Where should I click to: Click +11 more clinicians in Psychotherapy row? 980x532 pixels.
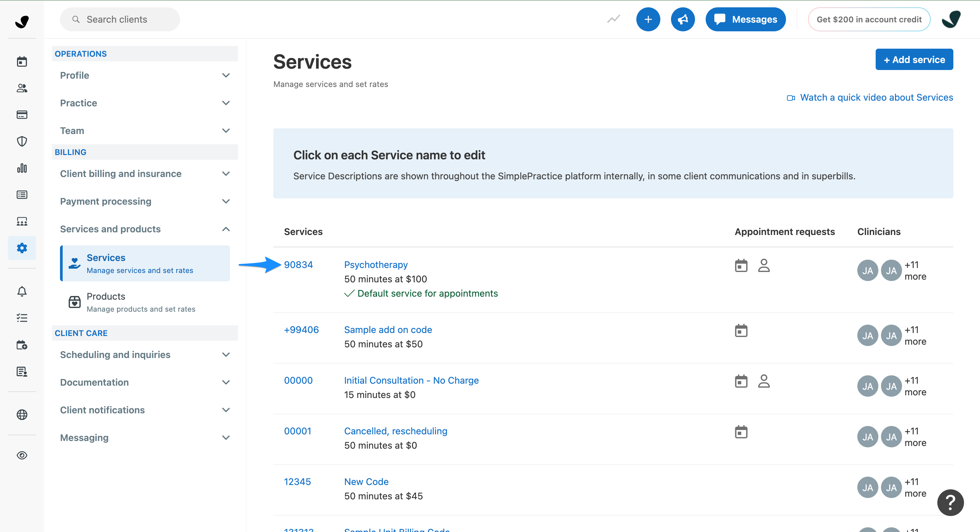915,271
